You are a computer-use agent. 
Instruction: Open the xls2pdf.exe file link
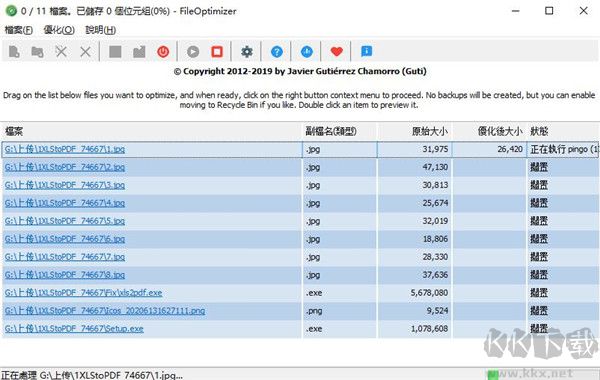(x=83, y=293)
